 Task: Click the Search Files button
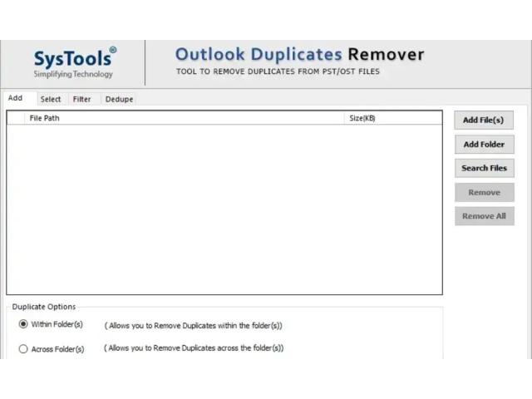coord(484,168)
